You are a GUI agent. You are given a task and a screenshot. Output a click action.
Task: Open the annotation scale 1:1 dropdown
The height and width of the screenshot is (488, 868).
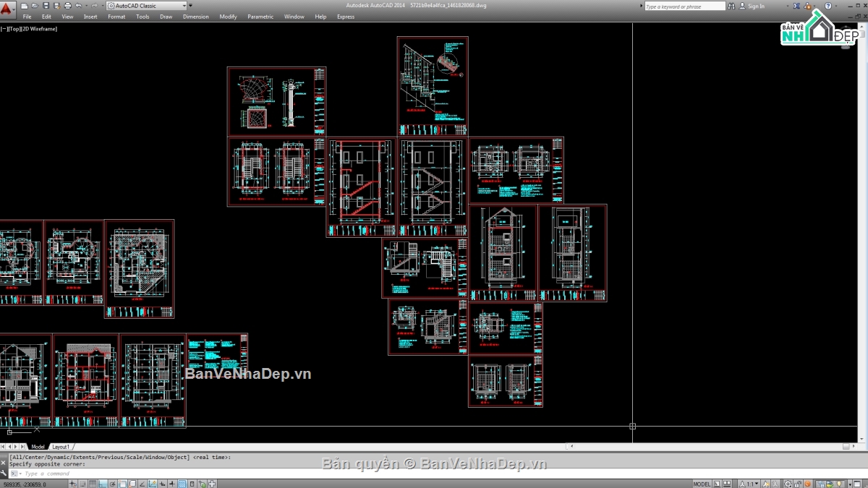coord(756,483)
